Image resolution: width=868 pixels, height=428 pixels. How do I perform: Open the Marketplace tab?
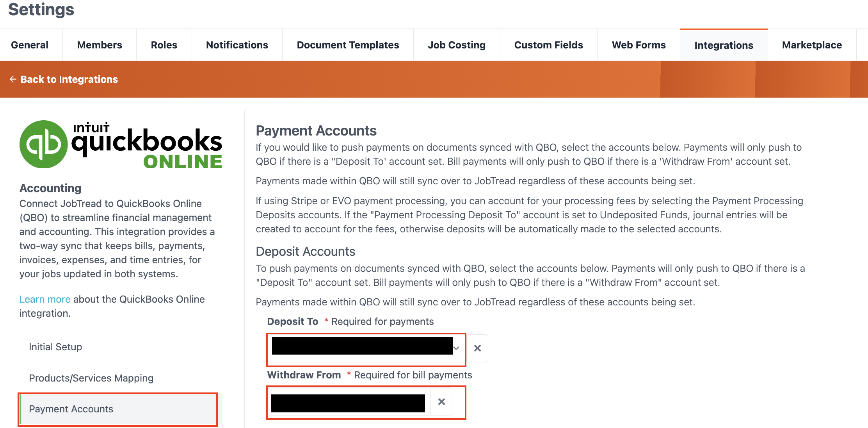pyautogui.click(x=812, y=45)
